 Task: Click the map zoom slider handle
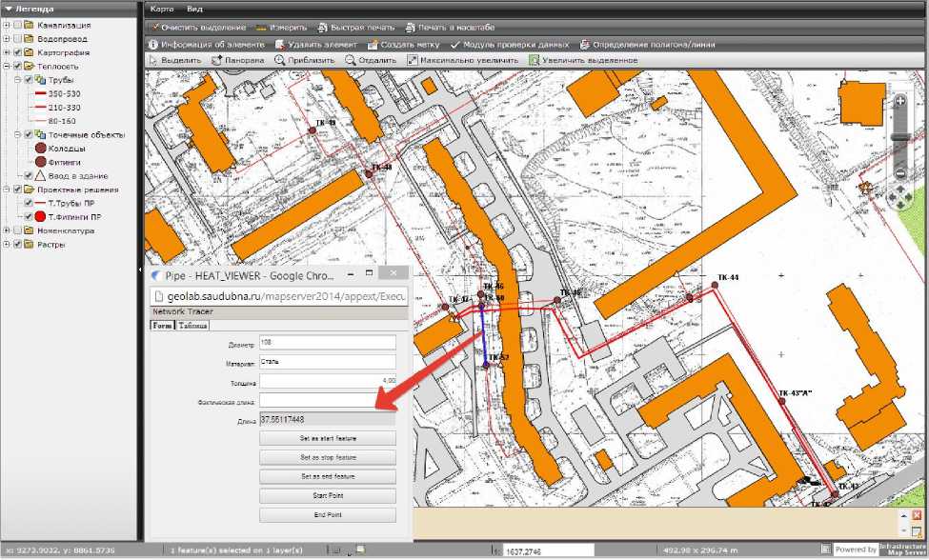tap(899, 136)
